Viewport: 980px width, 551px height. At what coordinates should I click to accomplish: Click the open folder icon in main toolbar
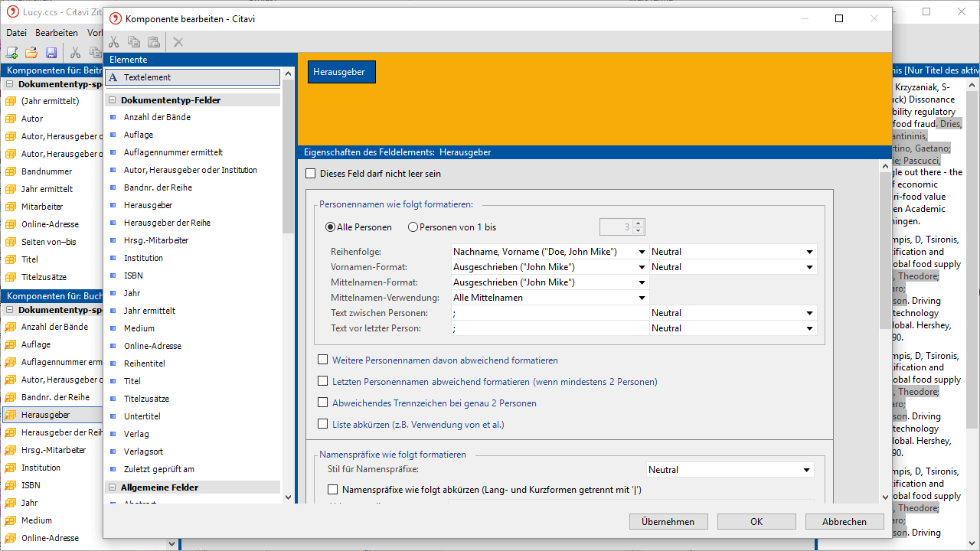tap(31, 53)
